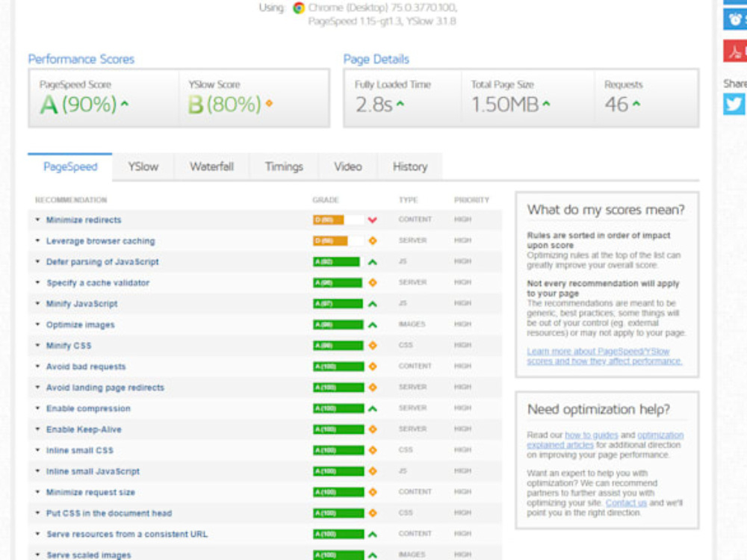Screen dimensions: 747x560
Task: Click A grade bar for Minify JavaScript
Action: point(338,304)
